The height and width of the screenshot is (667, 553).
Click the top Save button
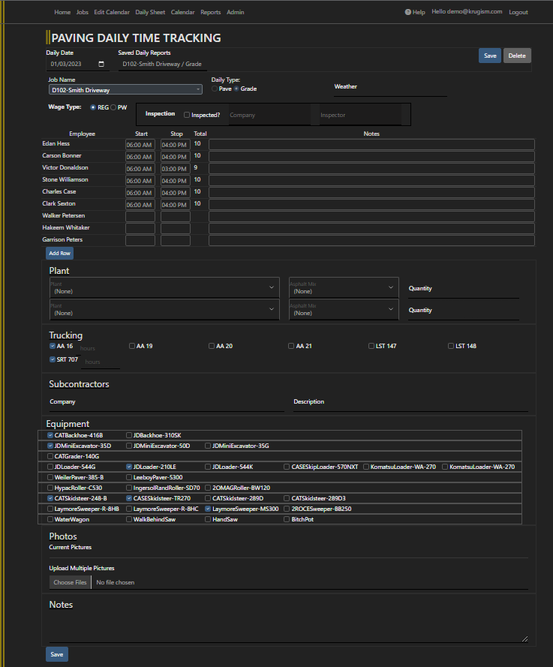[490, 56]
